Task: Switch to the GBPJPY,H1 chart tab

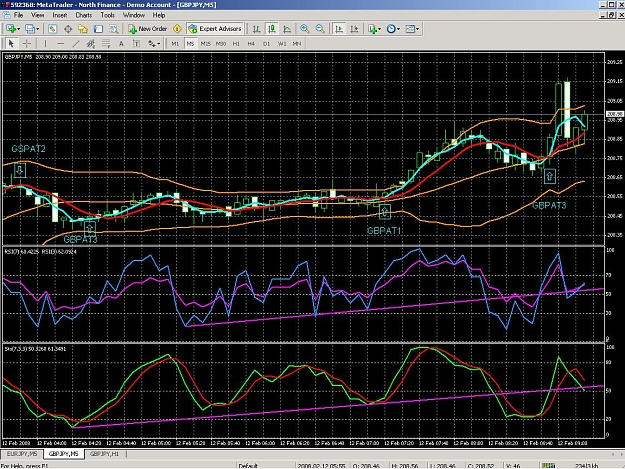Action: tap(104, 454)
